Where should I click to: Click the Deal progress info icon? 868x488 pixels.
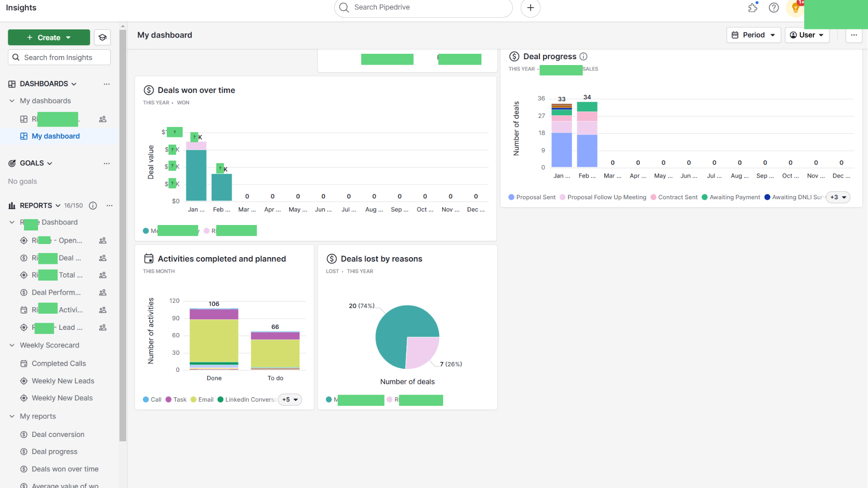(x=583, y=56)
